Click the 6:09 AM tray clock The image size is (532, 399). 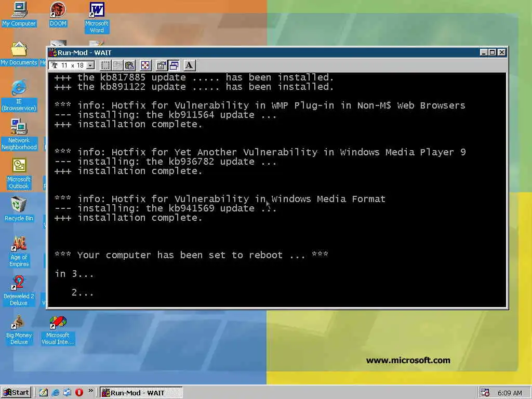point(510,393)
